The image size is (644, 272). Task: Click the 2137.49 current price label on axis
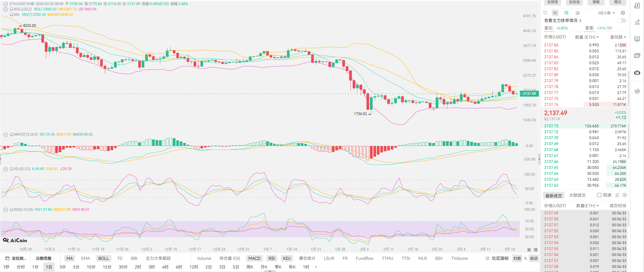coord(529,94)
